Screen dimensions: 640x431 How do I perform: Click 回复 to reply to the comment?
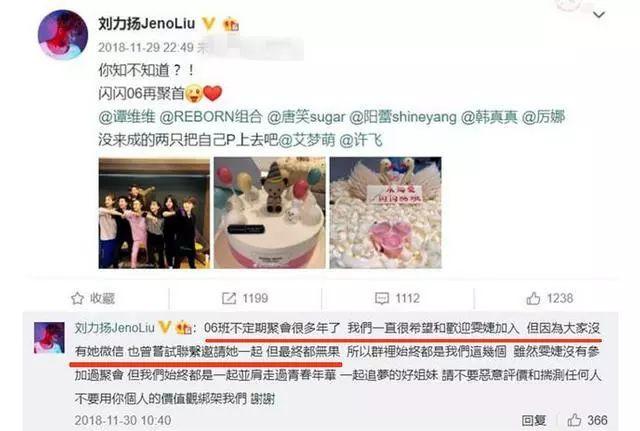coord(533,420)
